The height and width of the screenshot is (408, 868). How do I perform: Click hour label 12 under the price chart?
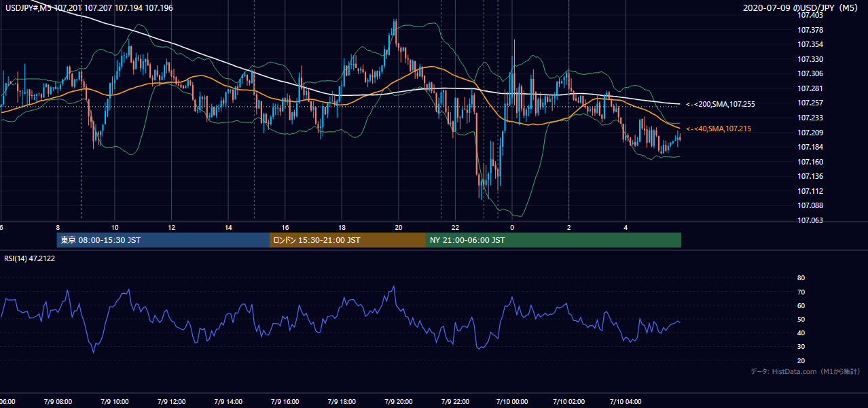(x=172, y=227)
